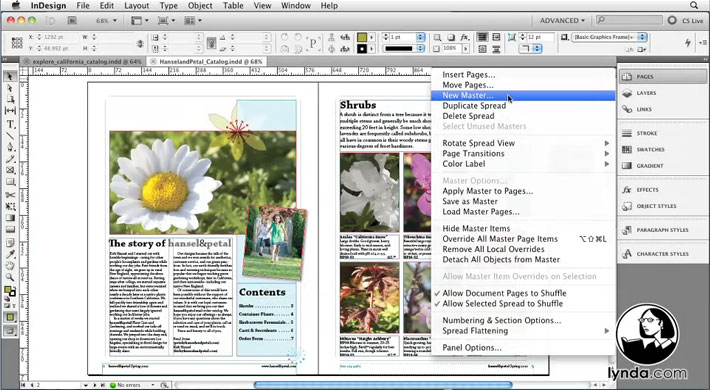This screenshot has width=710, height=390.
Task: Choose the Pen tool
Action: pyautogui.click(x=10, y=147)
